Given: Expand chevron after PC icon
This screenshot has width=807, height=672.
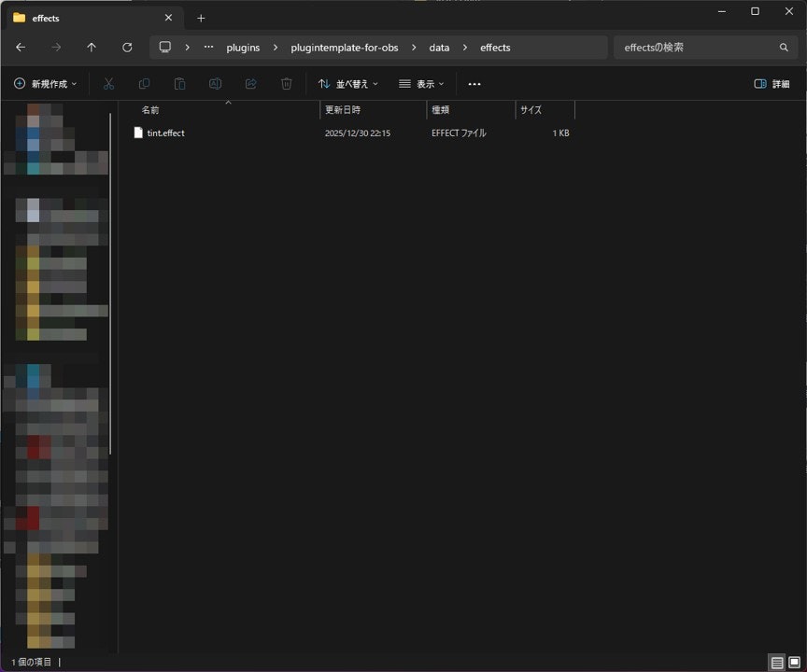Looking at the screenshot, I should tap(188, 48).
